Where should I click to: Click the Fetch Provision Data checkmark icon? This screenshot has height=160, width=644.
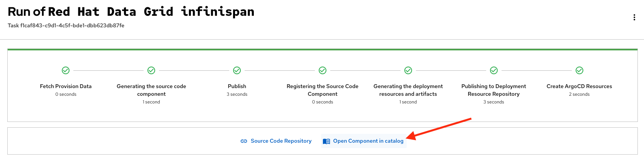coord(66,70)
